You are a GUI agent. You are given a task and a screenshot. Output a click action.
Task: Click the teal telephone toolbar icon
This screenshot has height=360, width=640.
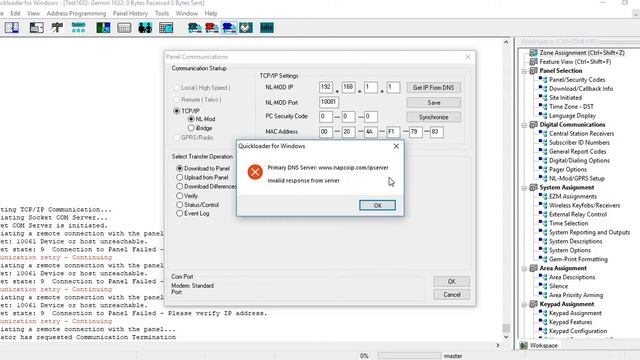195,28
